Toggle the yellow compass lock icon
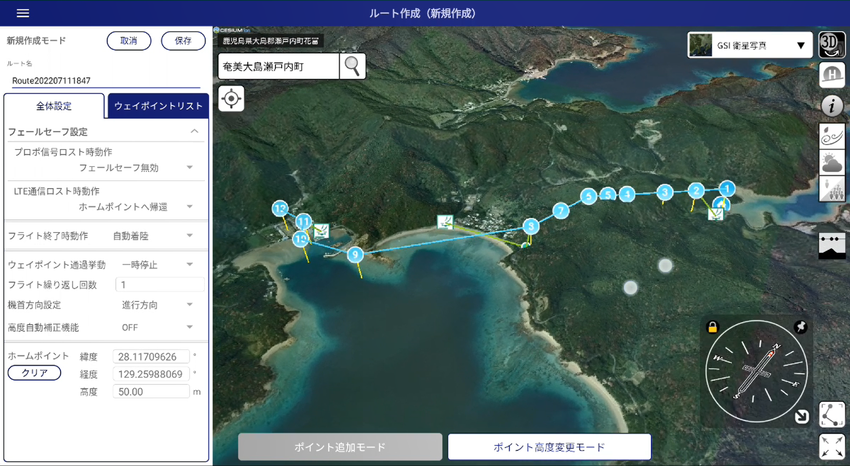The image size is (850, 466). pyautogui.click(x=712, y=327)
